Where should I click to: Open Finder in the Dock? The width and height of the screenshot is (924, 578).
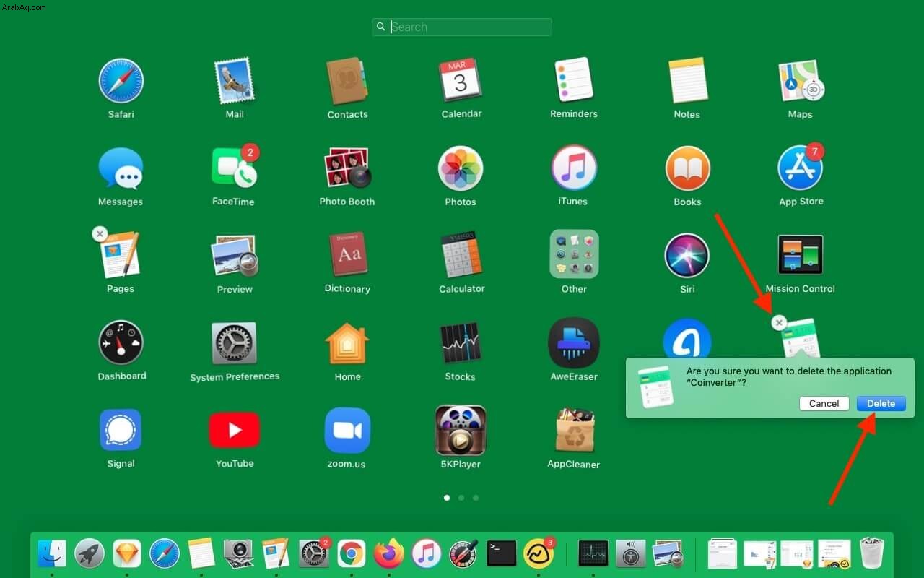[52, 554]
